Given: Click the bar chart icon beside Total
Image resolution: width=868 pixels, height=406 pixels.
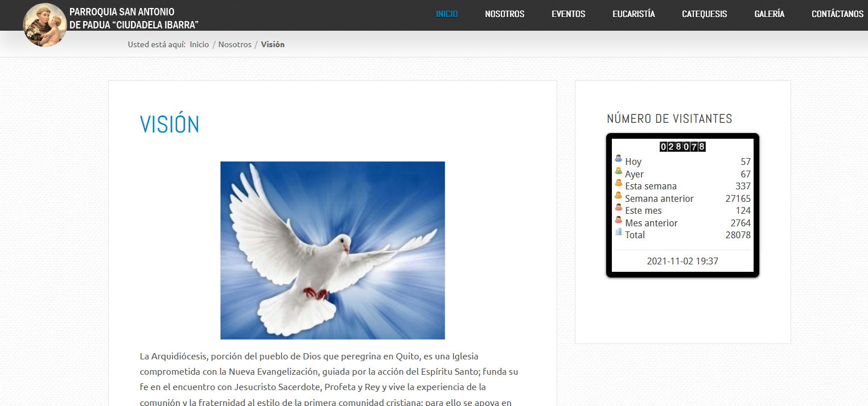Looking at the screenshot, I should click(x=619, y=232).
